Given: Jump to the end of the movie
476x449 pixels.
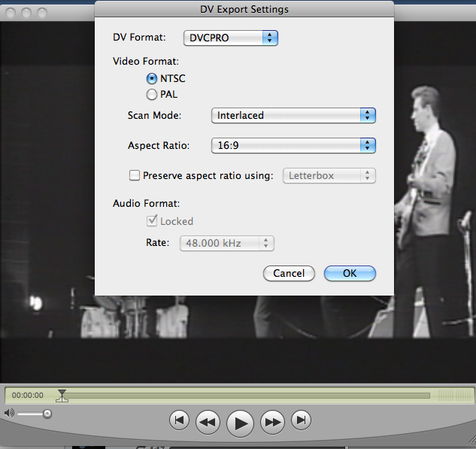Looking at the screenshot, I should (301, 420).
